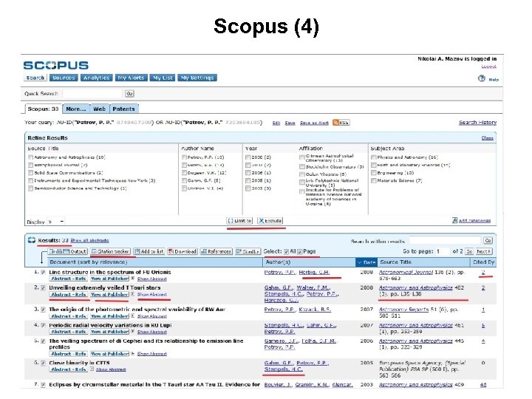Click the Search History link

point(478,123)
